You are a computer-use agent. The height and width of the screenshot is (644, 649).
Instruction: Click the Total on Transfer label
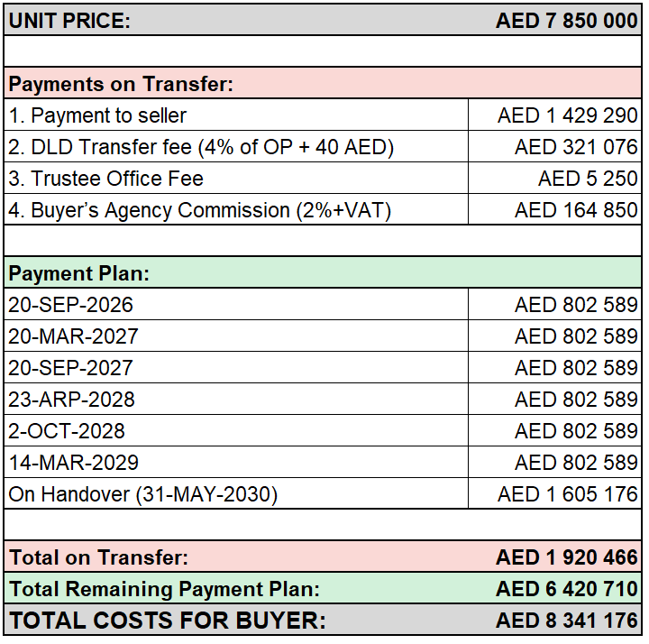pyautogui.click(x=98, y=557)
